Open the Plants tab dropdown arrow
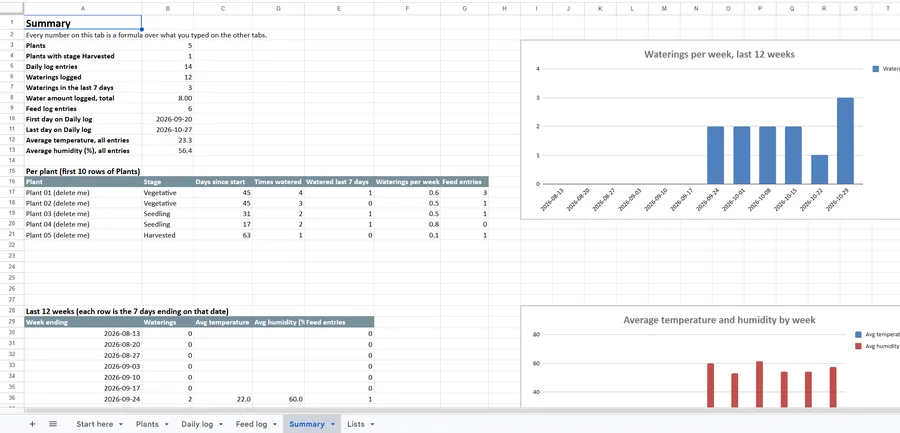900x433 pixels. tap(166, 424)
